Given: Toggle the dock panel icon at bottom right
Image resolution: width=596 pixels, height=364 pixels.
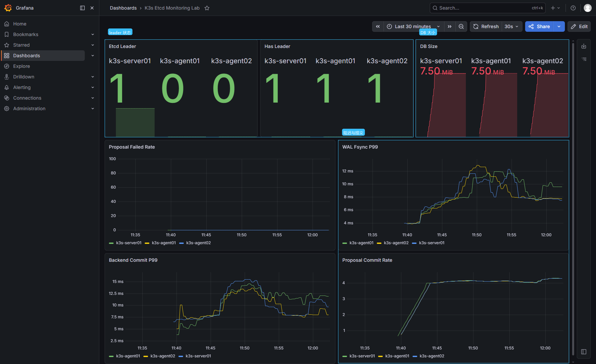Looking at the screenshot, I should pos(584,352).
